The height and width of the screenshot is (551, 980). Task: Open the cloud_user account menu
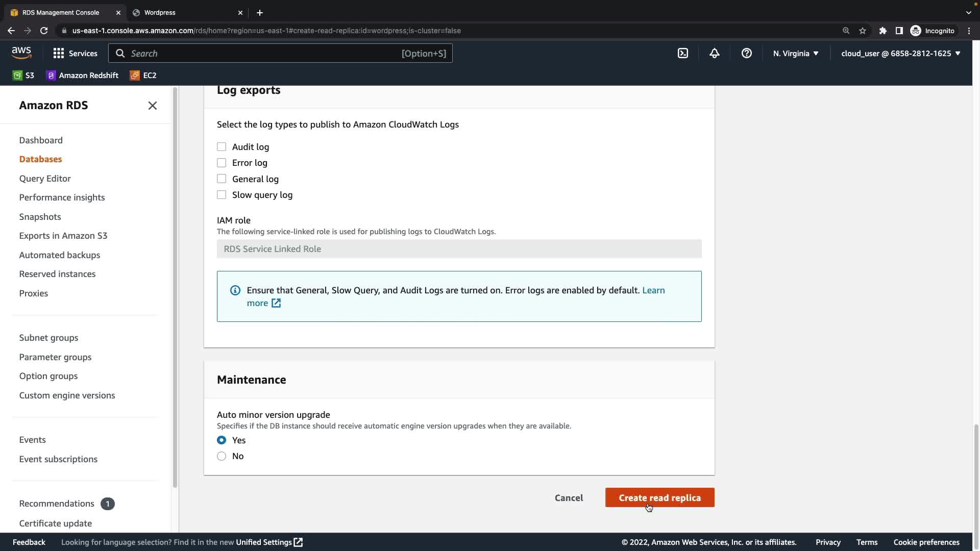click(900, 53)
